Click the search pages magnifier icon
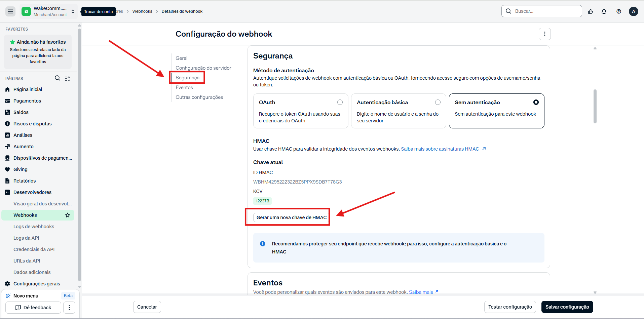644x319 pixels. (58, 78)
